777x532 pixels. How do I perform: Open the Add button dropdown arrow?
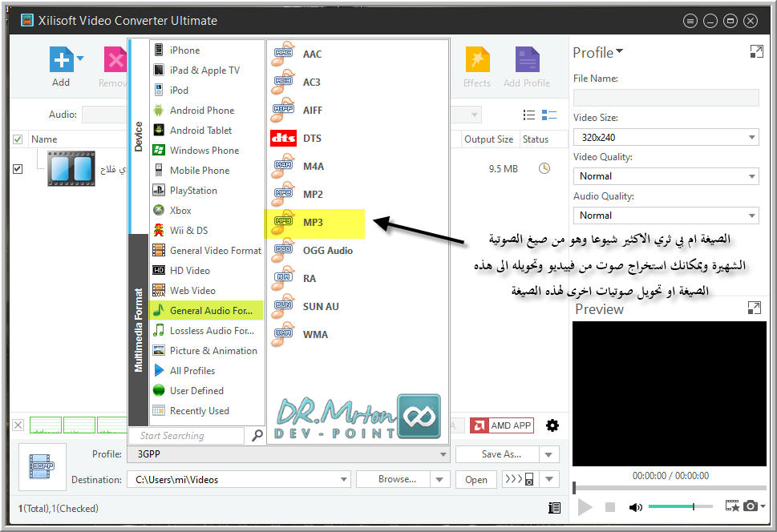(80, 58)
